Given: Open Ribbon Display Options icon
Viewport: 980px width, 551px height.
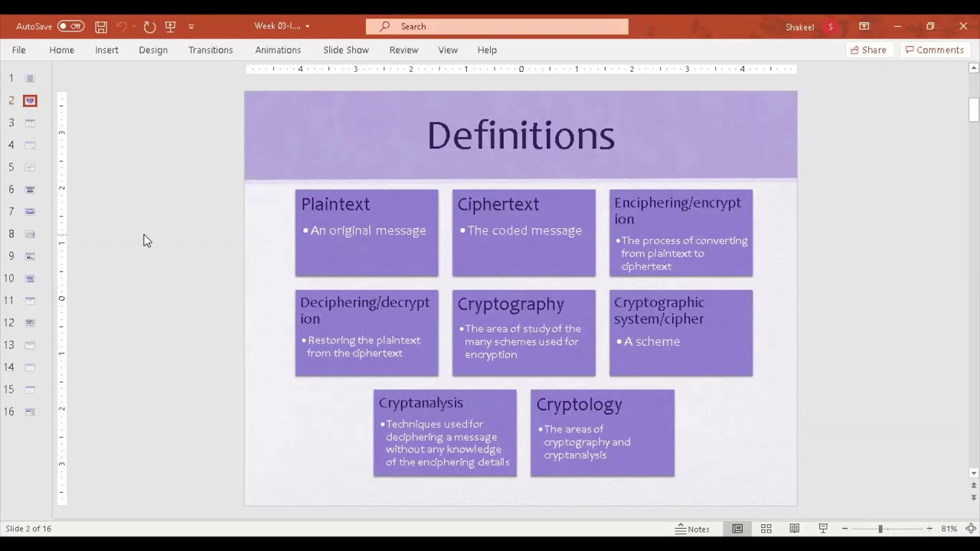Looking at the screenshot, I should [864, 26].
